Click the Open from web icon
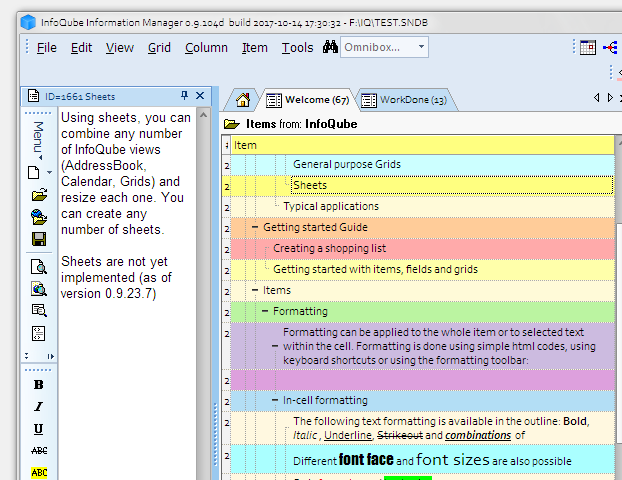622x480 pixels. point(39,217)
